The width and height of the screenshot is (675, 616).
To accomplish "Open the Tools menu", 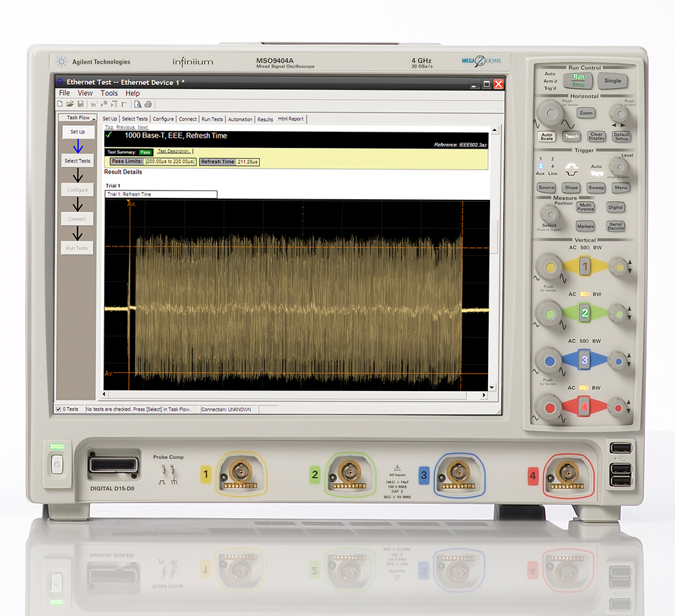I will (x=109, y=93).
